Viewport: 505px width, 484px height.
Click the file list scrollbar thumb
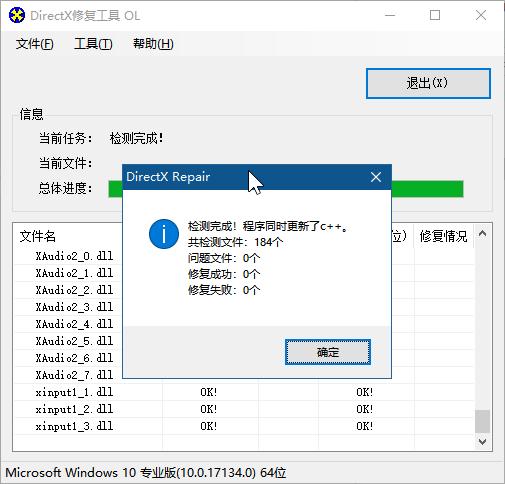click(x=482, y=421)
